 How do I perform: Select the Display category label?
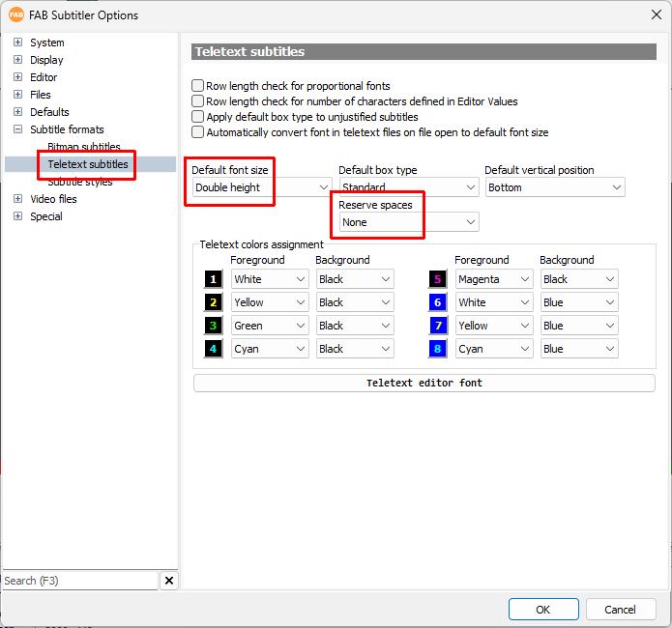[46, 60]
